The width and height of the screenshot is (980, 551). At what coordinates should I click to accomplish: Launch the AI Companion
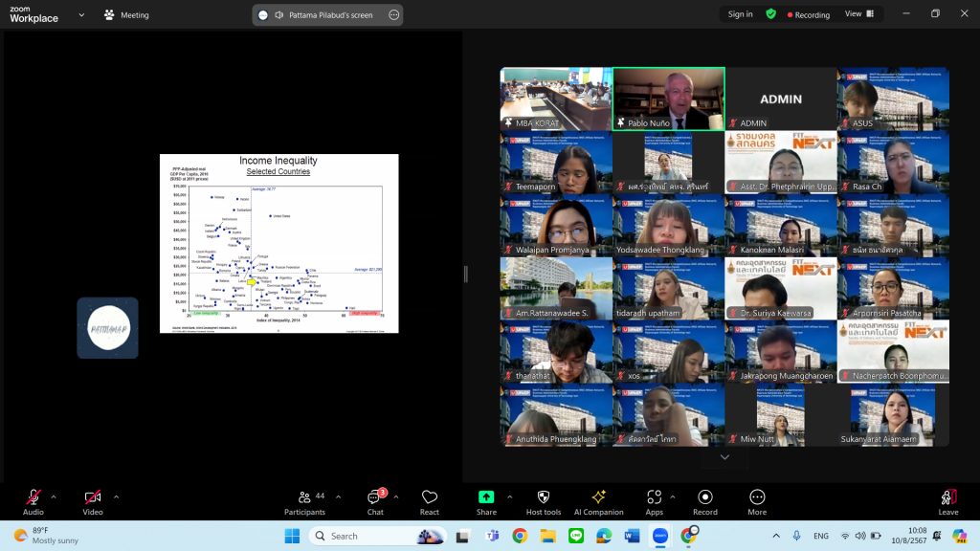tap(598, 497)
